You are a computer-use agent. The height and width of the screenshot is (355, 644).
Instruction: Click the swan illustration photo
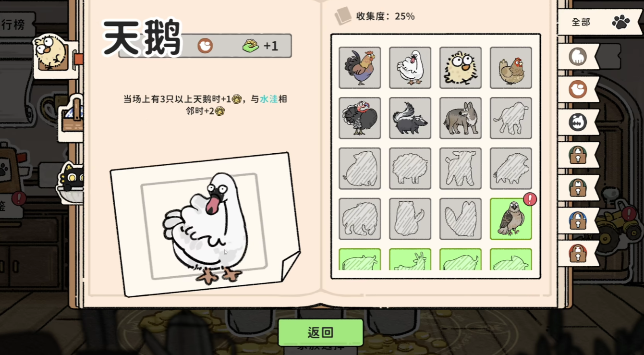[x=205, y=225]
